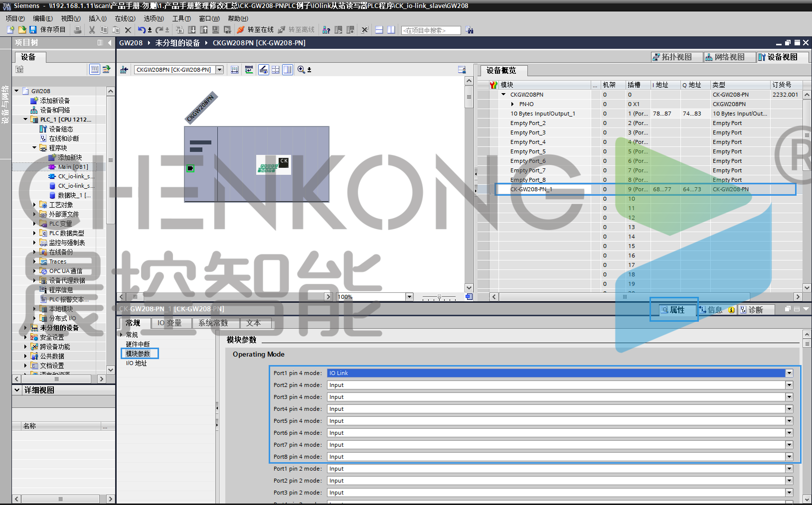Collapse the 详细视图 panel

pos(17,390)
